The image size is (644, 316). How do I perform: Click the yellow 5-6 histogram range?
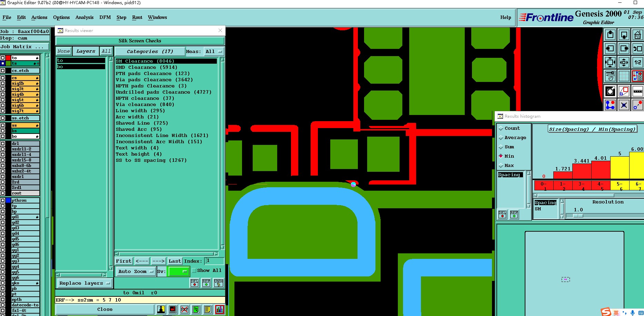(620, 186)
